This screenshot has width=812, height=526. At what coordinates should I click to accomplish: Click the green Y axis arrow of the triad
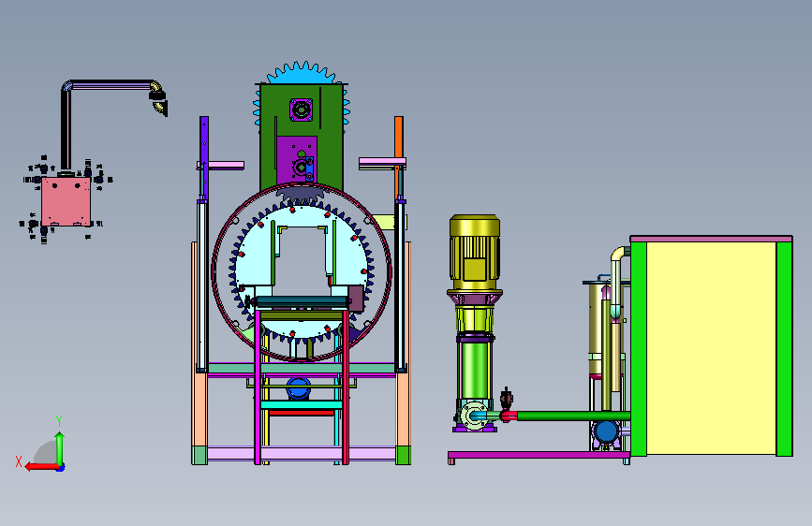point(60,449)
